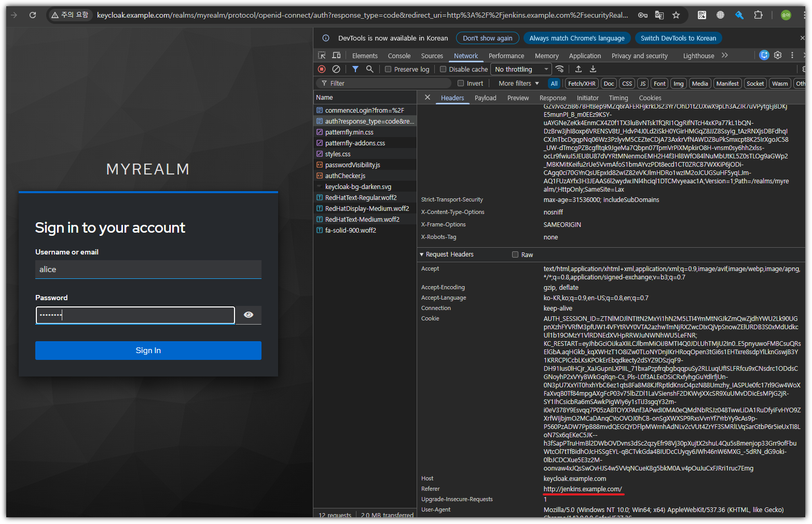The width and height of the screenshot is (812, 524).
Task: Click the Sign In button
Action: point(148,351)
